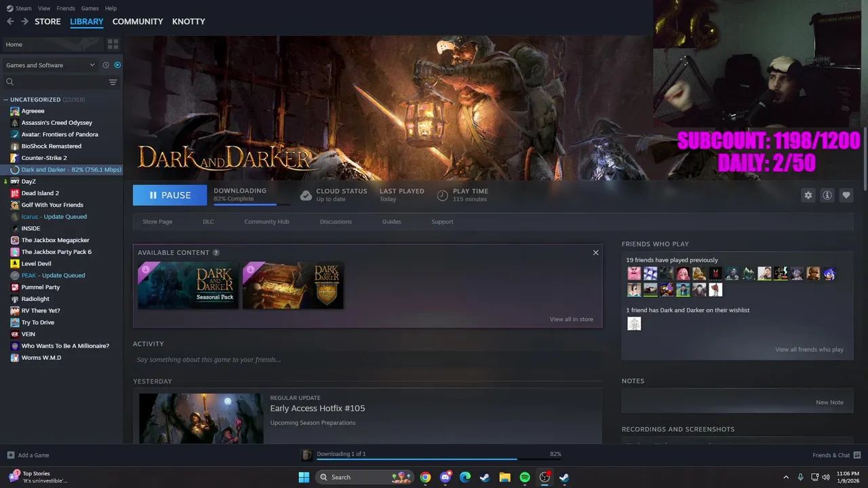The width and height of the screenshot is (868, 488).
Task: Click the page vertical scrollbar
Action: tap(865, 159)
